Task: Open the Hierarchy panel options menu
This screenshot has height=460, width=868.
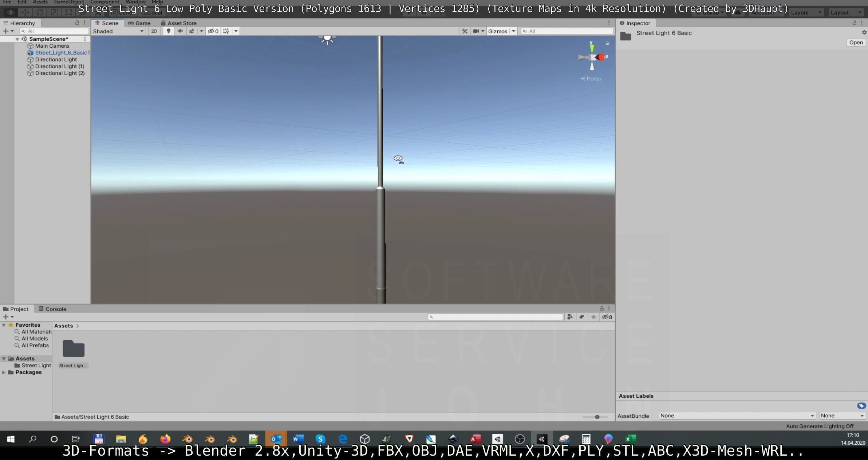Action: [84, 23]
